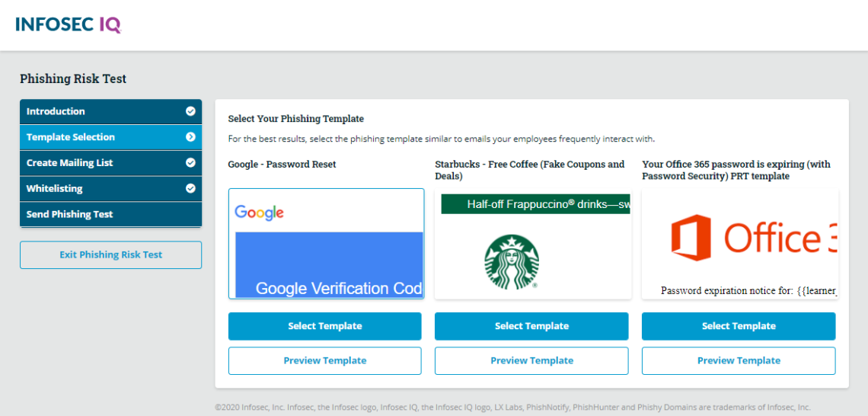Image resolution: width=868 pixels, height=416 pixels.
Task: Click the Infosec IQ logo
Action: click(68, 24)
